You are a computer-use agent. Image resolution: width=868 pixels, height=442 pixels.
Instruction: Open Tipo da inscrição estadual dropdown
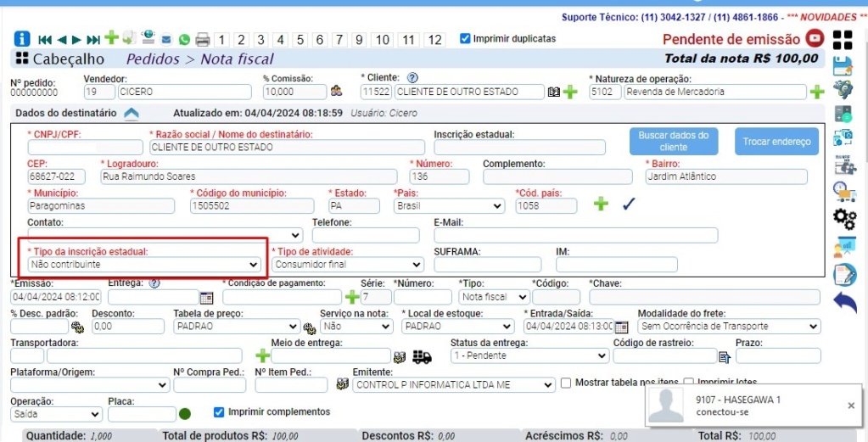(x=144, y=265)
